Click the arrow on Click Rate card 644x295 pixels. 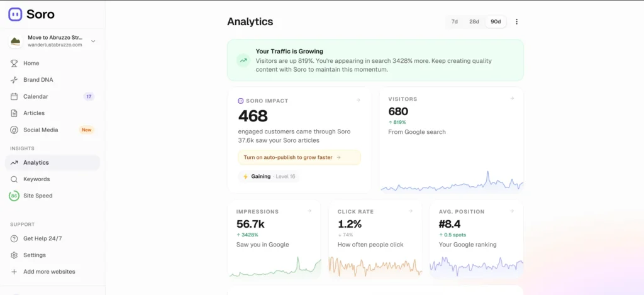(x=410, y=211)
